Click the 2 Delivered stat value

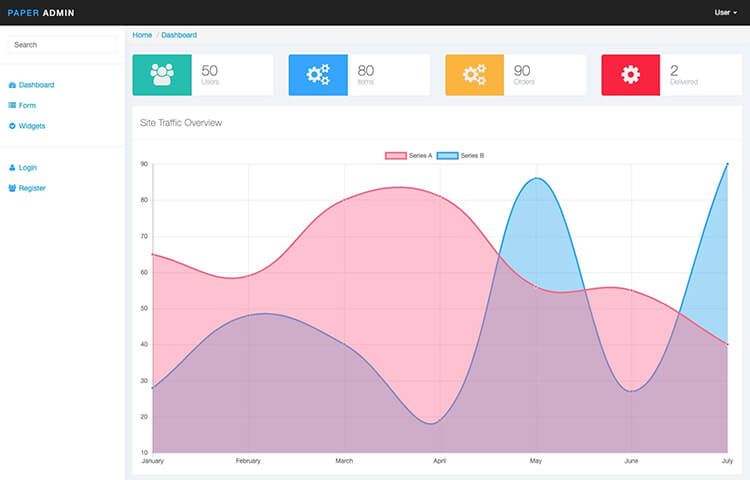tap(674, 70)
